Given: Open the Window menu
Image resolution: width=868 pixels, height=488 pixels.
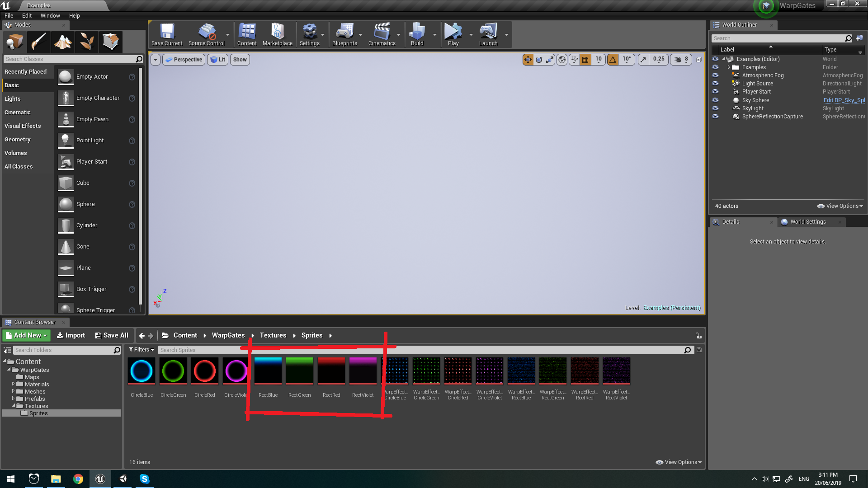Looking at the screenshot, I should (50, 15).
